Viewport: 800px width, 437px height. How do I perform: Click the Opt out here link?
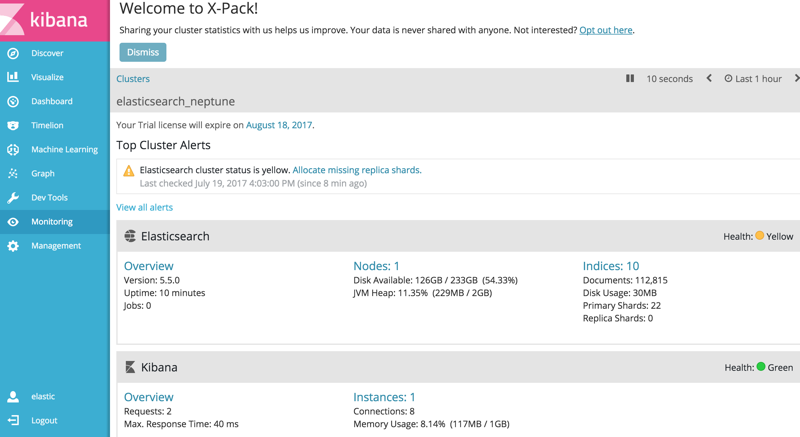pos(605,30)
